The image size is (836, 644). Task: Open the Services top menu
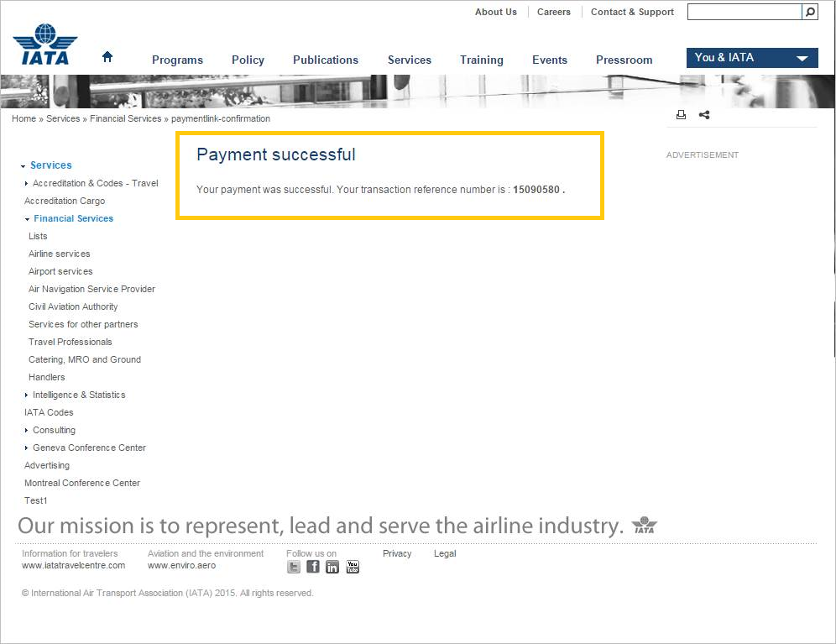(x=410, y=60)
